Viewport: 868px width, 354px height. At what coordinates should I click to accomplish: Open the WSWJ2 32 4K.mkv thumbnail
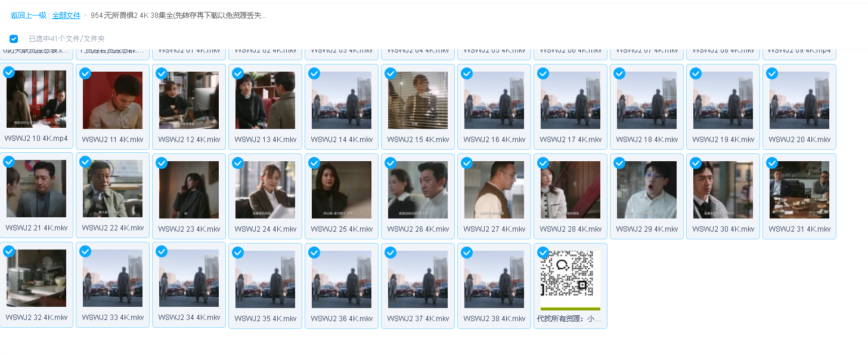point(36,278)
